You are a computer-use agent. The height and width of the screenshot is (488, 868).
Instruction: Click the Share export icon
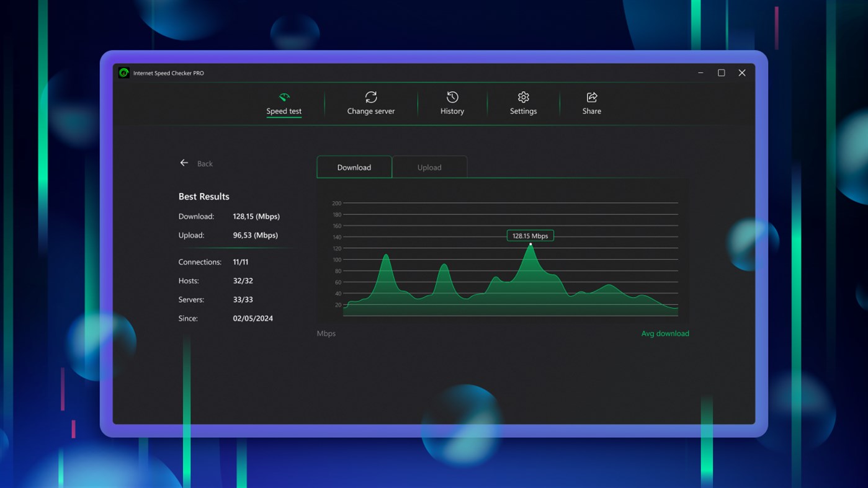[592, 97]
